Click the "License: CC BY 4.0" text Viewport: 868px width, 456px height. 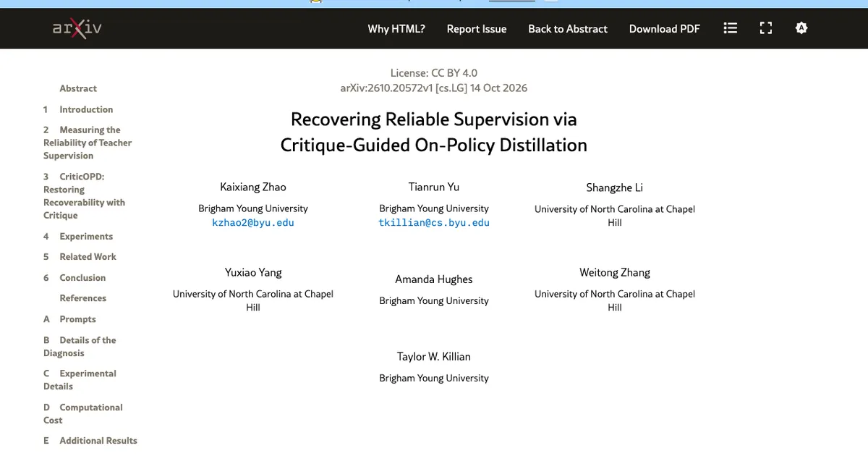[x=434, y=72]
